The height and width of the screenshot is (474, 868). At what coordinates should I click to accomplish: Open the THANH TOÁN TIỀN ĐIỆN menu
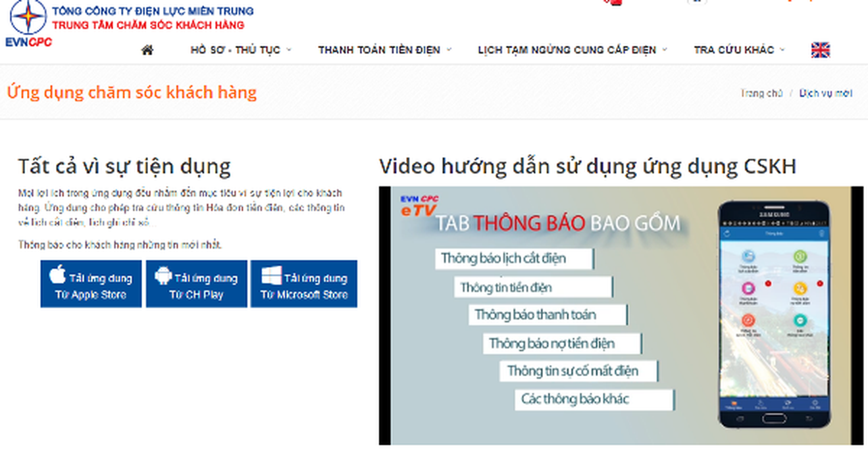coord(379,50)
